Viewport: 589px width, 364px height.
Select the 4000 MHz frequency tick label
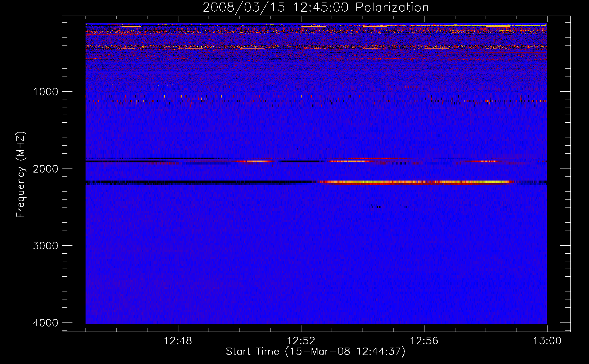[x=46, y=323]
